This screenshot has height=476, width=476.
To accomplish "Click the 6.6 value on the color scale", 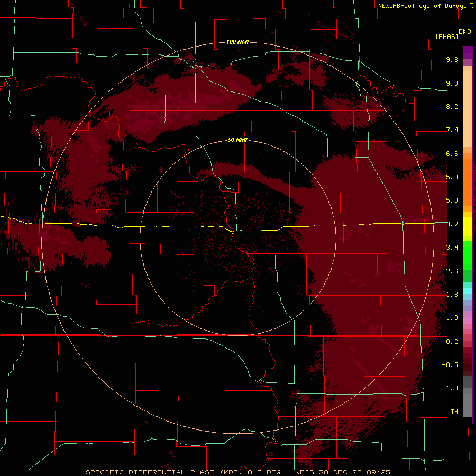I will point(452,153).
